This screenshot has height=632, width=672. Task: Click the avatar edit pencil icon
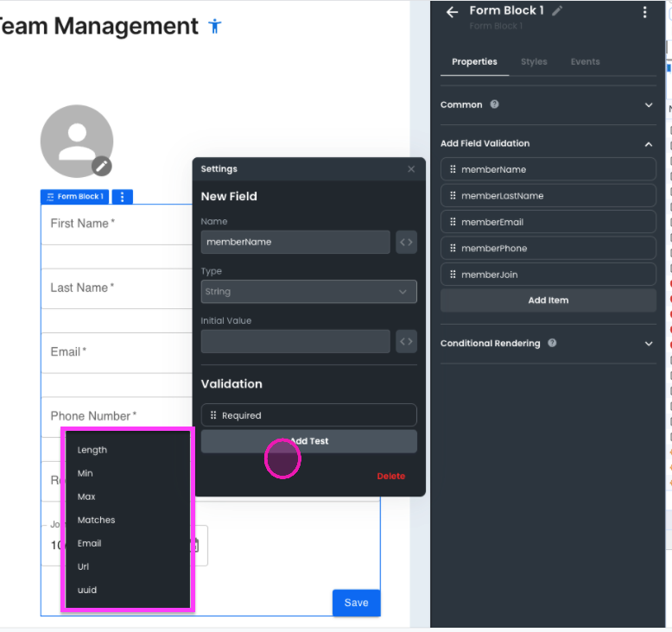coord(101,166)
